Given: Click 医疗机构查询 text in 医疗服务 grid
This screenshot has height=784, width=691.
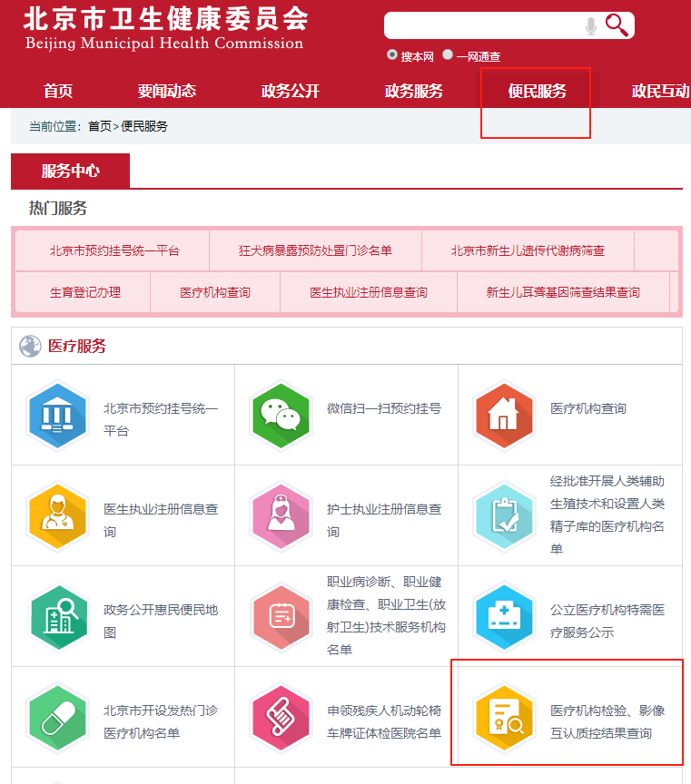Looking at the screenshot, I should tap(588, 408).
